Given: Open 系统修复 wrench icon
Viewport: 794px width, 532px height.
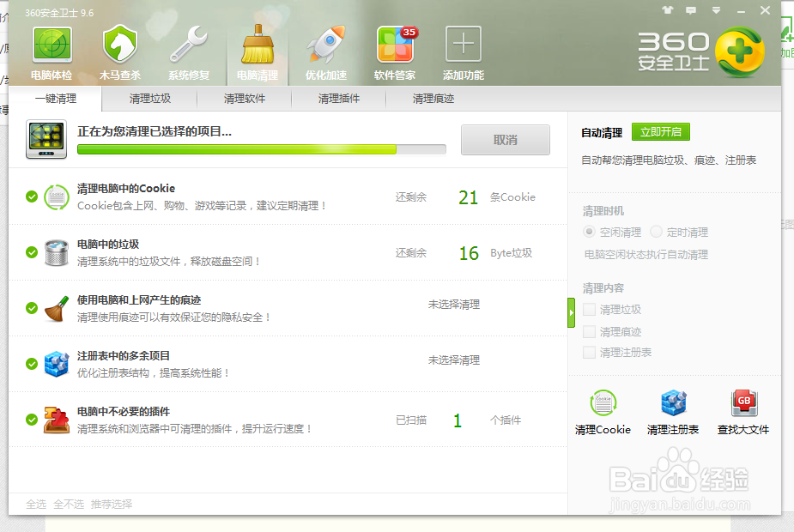Looking at the screenshot, I should 188,45.
